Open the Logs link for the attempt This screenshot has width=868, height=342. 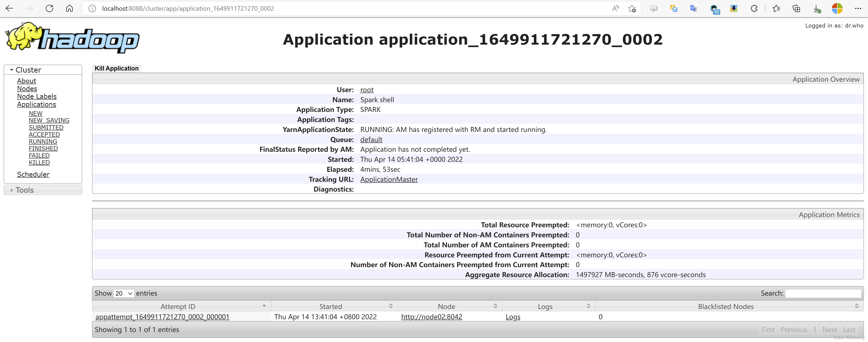[x=513, y=317]
